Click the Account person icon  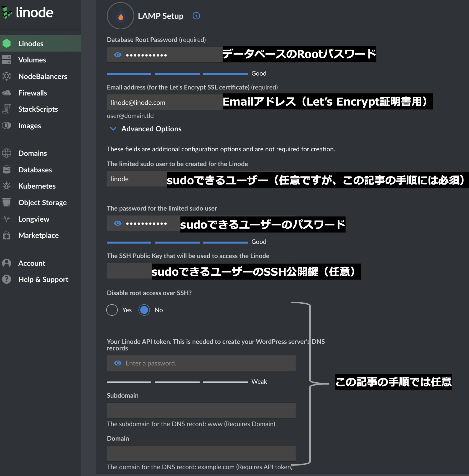pyautogui.click(x=7, y=263)
